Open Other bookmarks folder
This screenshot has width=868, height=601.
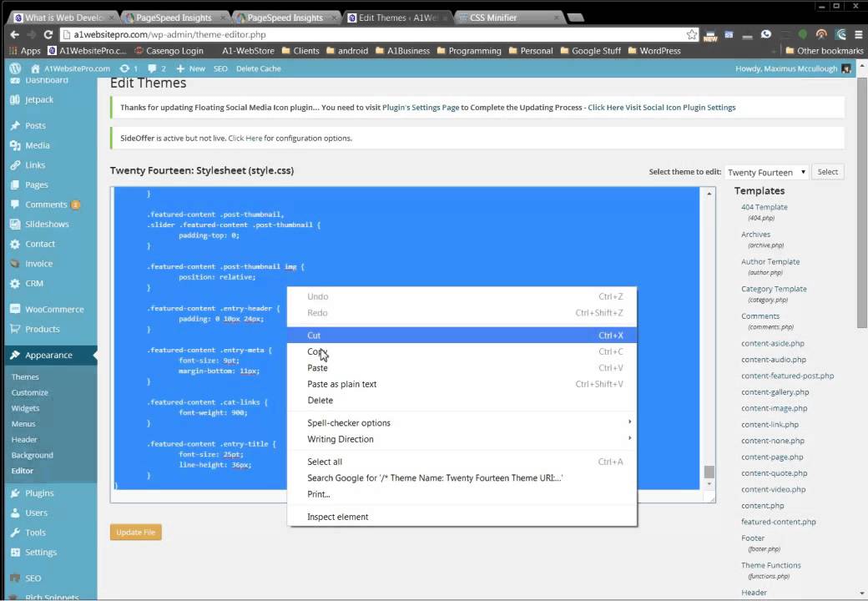click(825, 51)
